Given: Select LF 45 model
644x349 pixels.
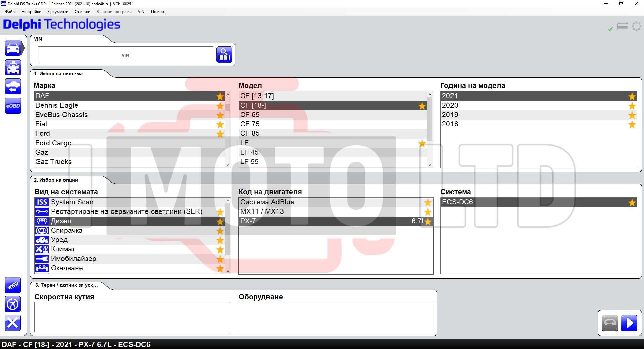Looking at the screenshot, I should click(333, 152).
